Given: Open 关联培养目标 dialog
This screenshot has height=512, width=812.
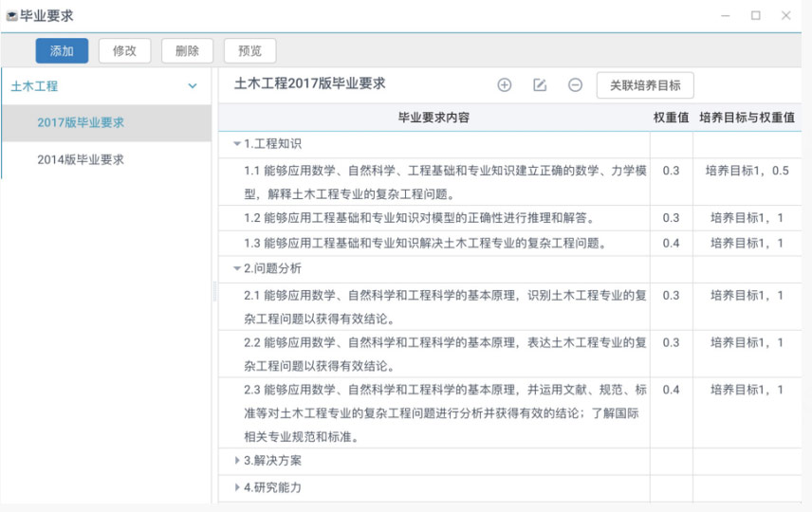Looking at the screenshot, I should click(645, 85).
